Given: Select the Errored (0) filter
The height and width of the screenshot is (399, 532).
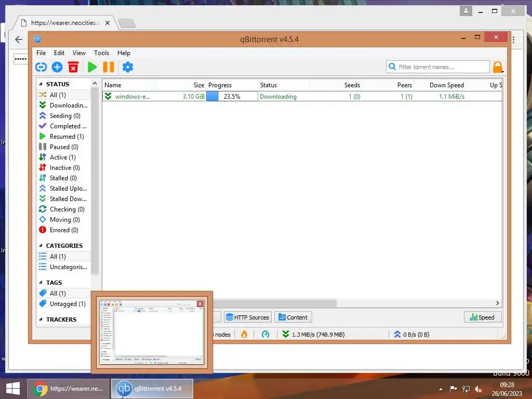Looking at the screenshot, I should (64, 230).
